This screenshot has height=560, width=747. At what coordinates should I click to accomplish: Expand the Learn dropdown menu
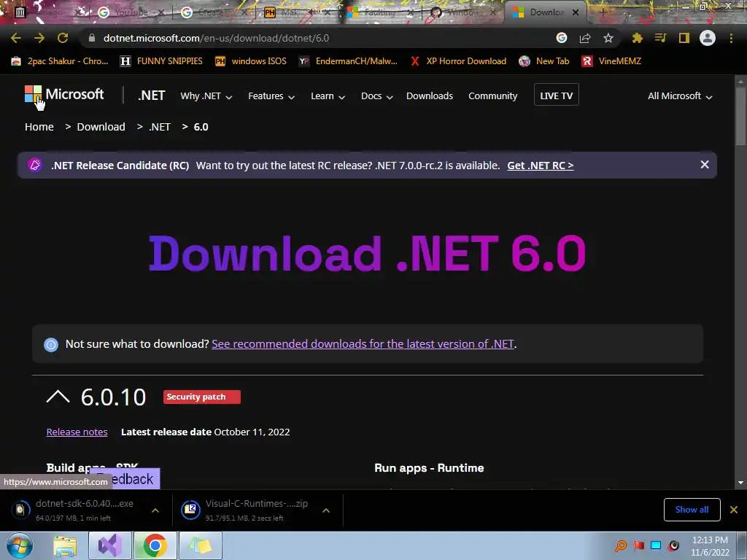(328, 96)
